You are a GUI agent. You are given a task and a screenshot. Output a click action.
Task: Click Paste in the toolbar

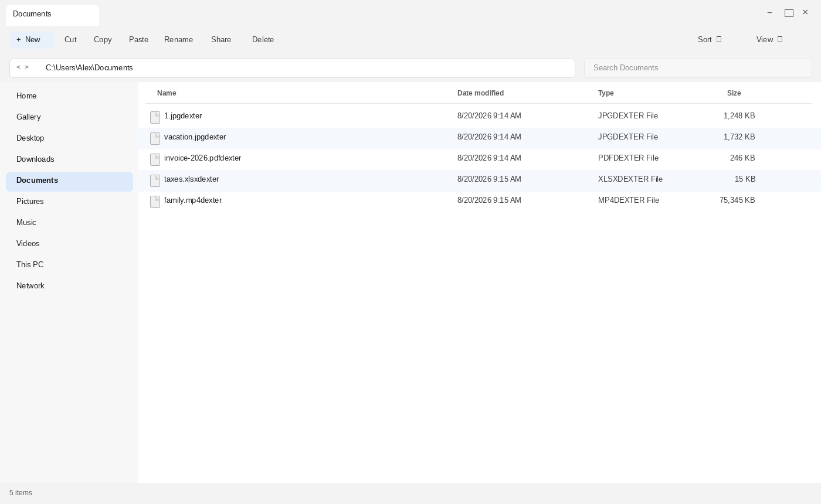138,40
